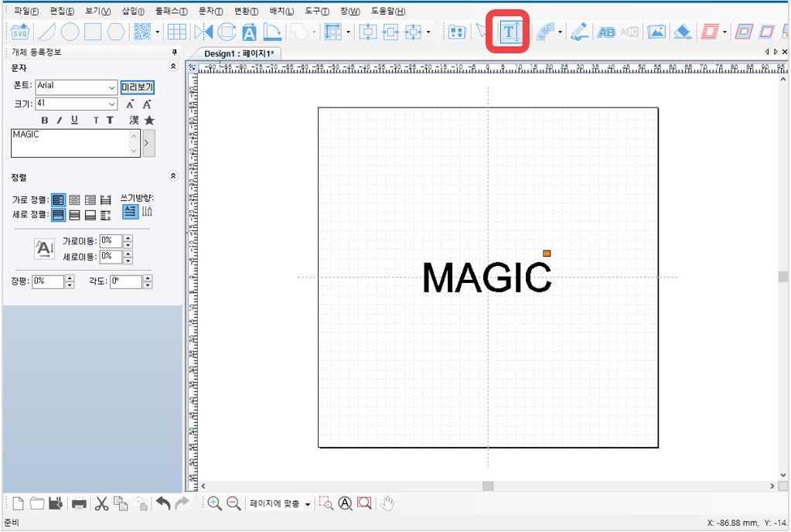791x532 pixels.
Task: Set vertical alignment to middle
Action: point(74,215)
